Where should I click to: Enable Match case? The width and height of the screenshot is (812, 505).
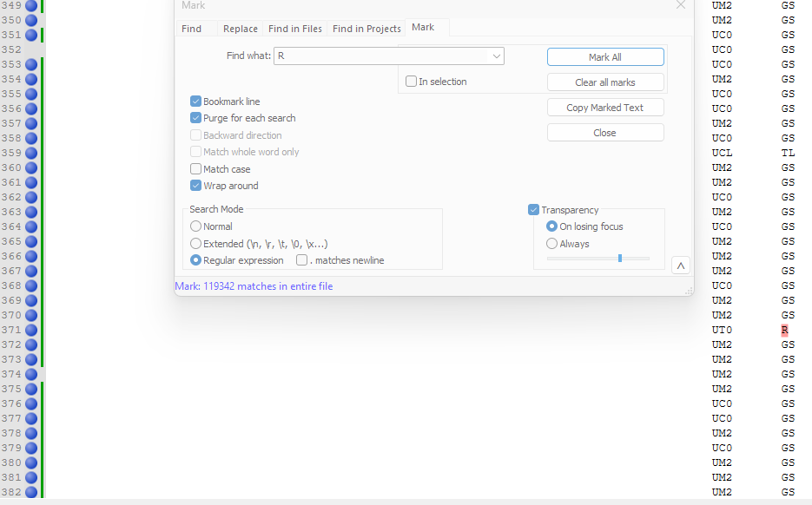[x=195, y=168]
